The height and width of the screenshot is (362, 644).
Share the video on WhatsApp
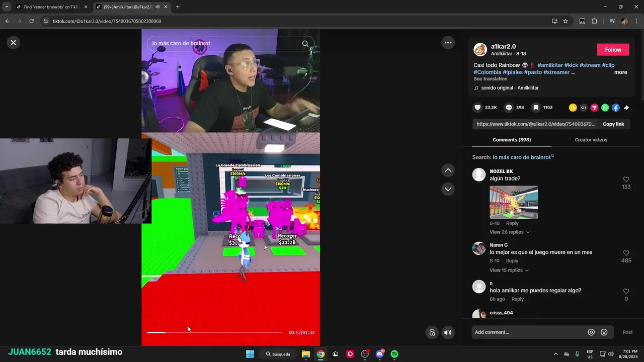tap(605, 108)
